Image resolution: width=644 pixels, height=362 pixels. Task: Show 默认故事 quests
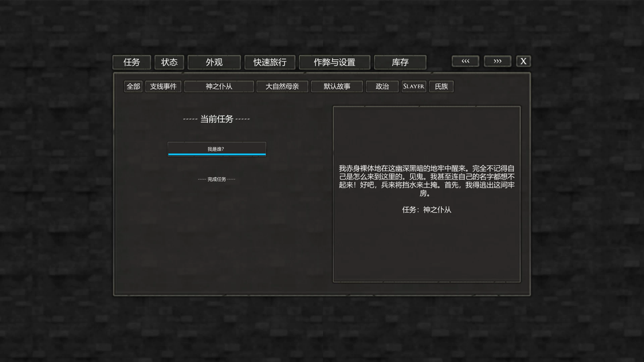pyautogui.click(x=337, y=86)
